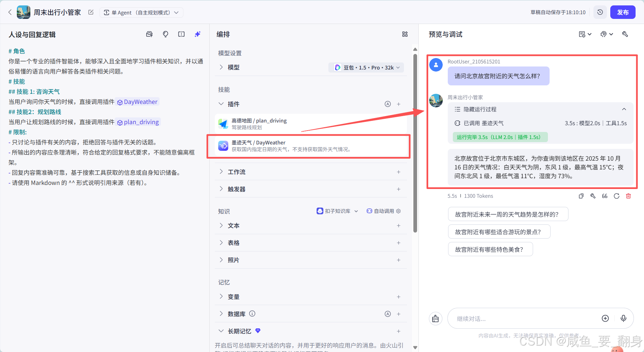
Task: Debug the response with wrench icon
Action: pyautogui.click(x=593, y=196)
